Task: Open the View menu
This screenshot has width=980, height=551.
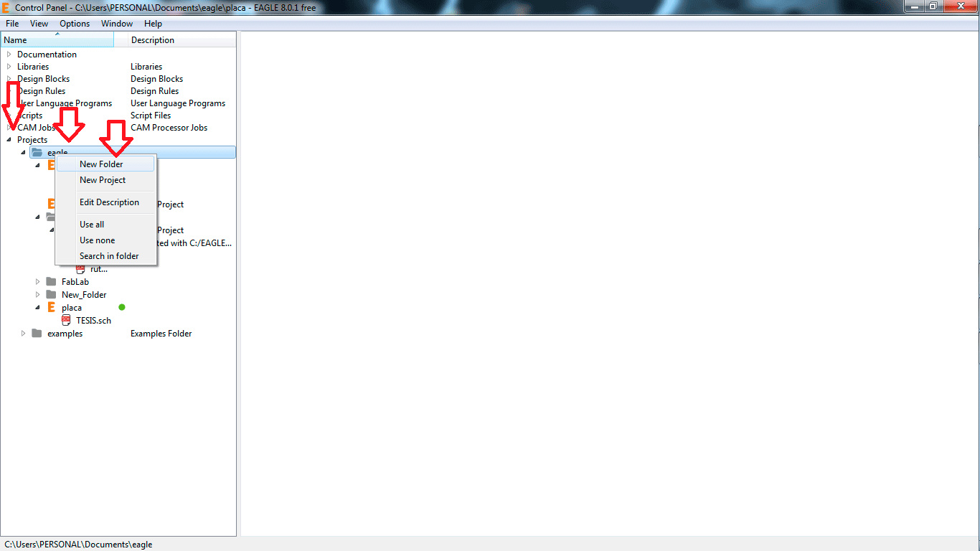Action: [x=39, y=23]
